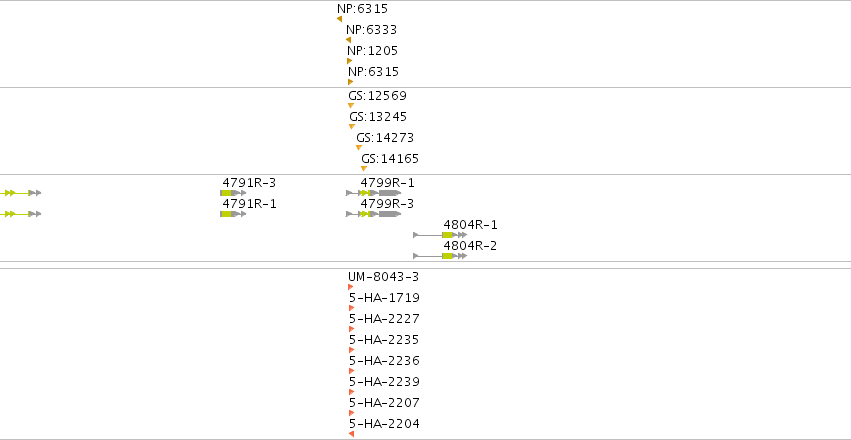Select the 5-HA-1719 insertion label
Viewport: 851px width, 440px height.
384,298
